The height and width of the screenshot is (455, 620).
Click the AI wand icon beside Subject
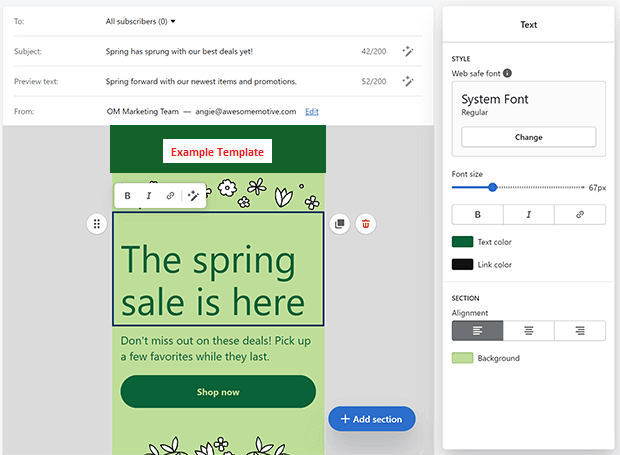point(408,51)
